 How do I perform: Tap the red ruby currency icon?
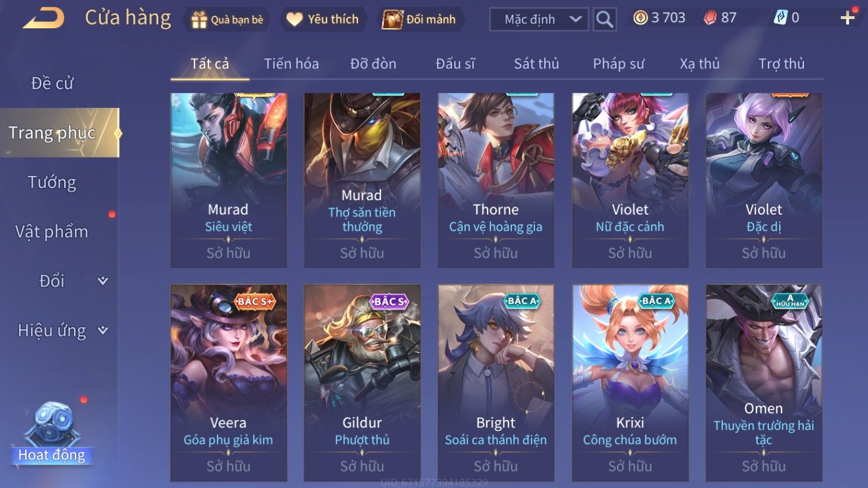(710, 18)
